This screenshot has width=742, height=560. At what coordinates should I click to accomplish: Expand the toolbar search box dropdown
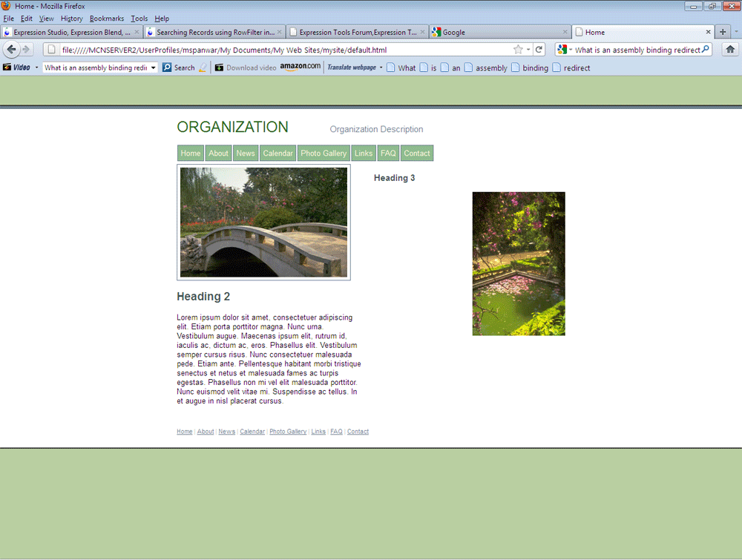point(153,67)
